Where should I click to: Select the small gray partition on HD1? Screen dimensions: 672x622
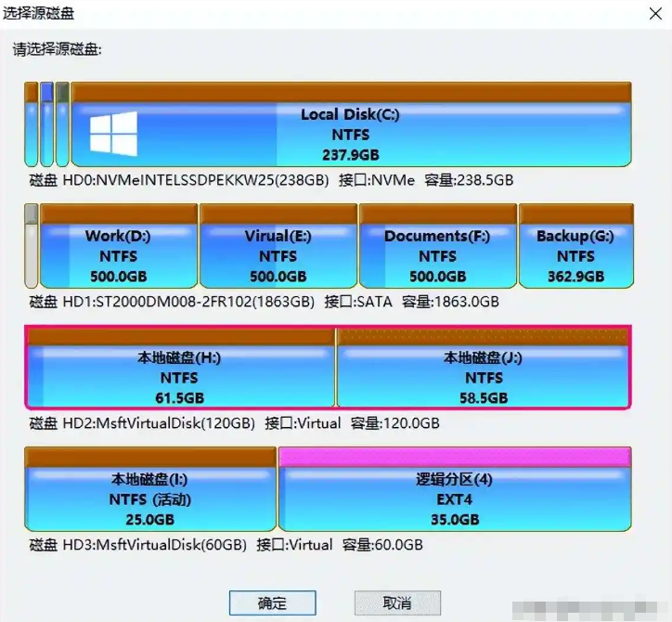tap(32, 246)
